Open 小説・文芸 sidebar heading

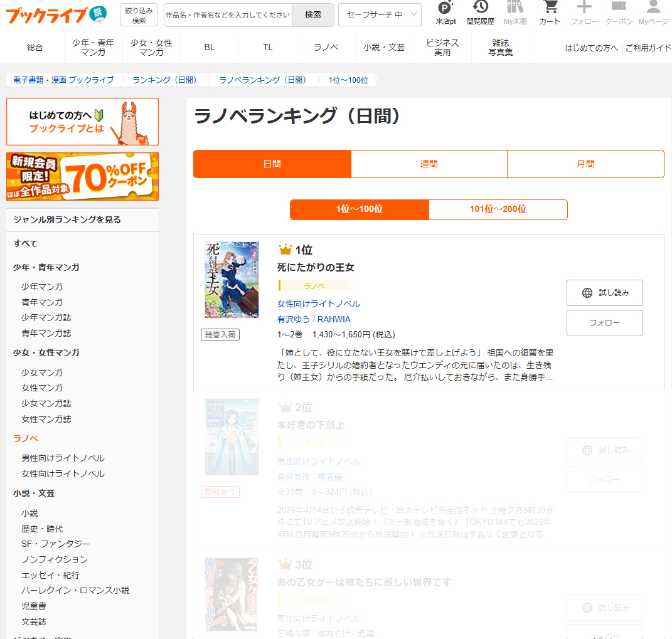[x=34, y=494]
